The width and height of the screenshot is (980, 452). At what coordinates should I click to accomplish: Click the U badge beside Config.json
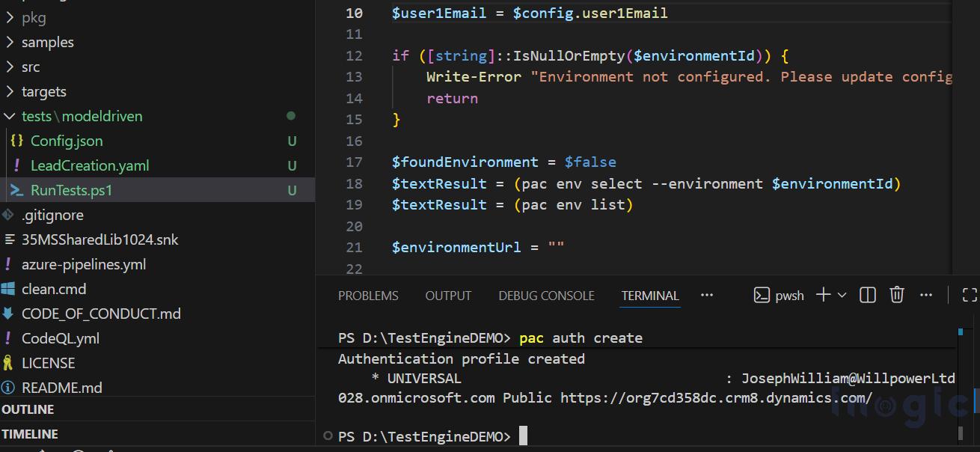292,141
